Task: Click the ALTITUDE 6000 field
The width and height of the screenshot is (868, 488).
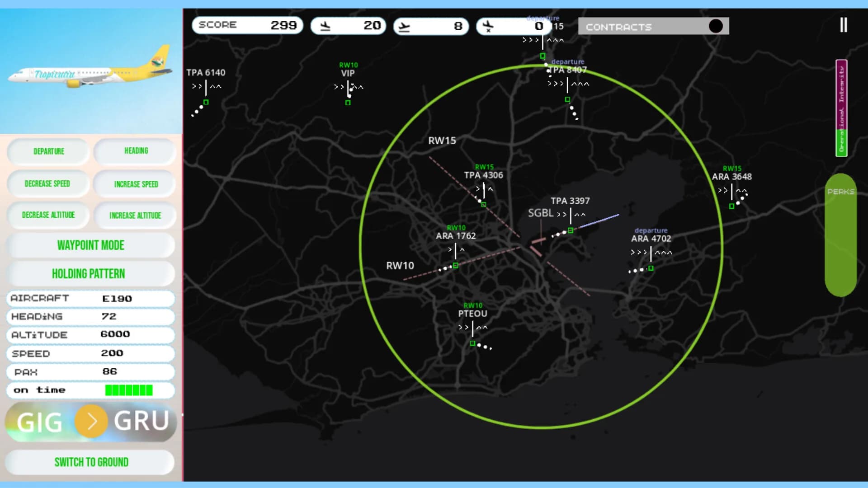Action: pyautogui.click(x=90, y=335)
